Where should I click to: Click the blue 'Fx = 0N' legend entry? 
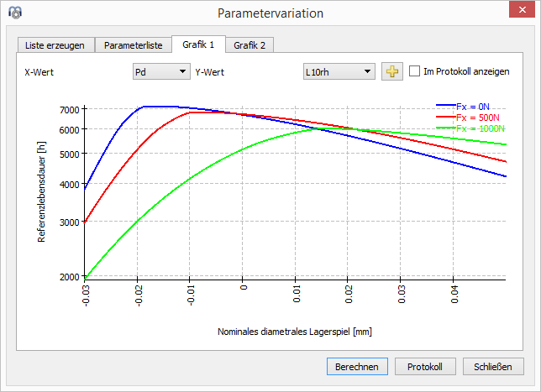(463, 107)
